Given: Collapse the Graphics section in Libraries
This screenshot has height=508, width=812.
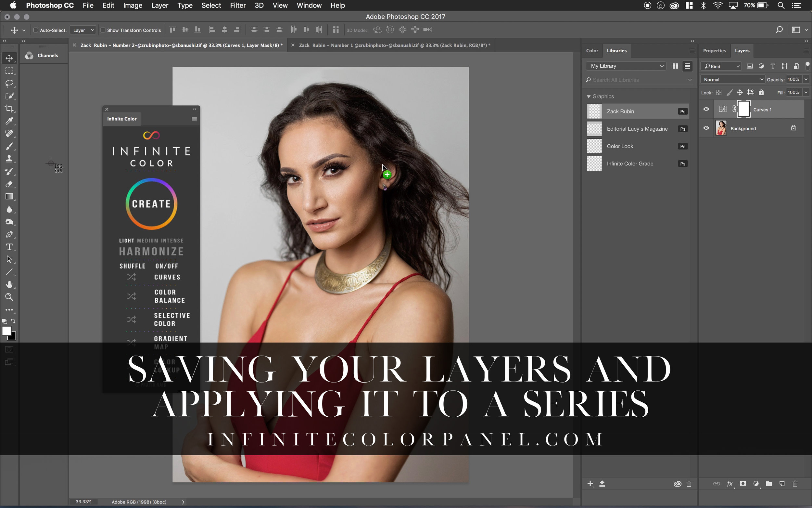Looking at the screenshot, I should click(589, 97).
